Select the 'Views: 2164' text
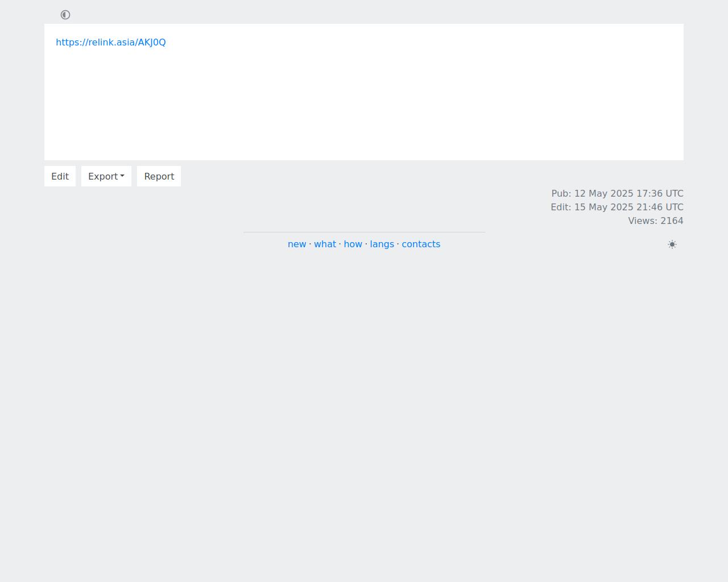The height and width of the screenshot is (582, 728). click(656, 221)
